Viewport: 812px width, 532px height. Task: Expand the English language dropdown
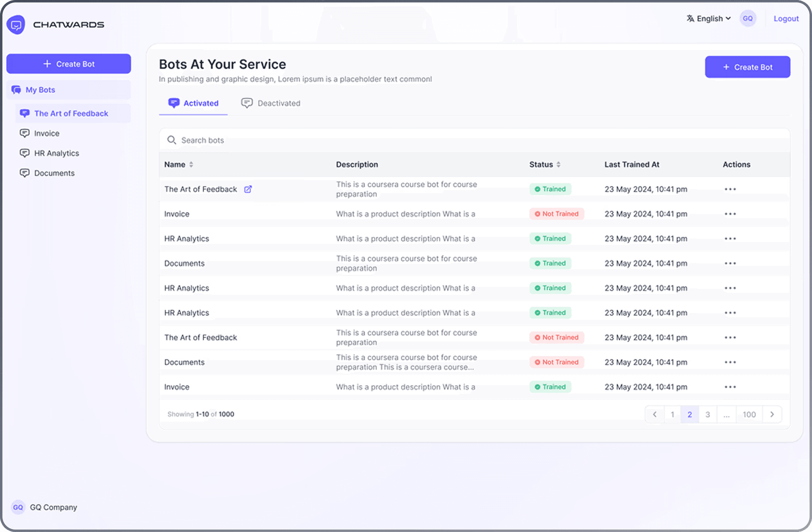[x=709, y=19]
